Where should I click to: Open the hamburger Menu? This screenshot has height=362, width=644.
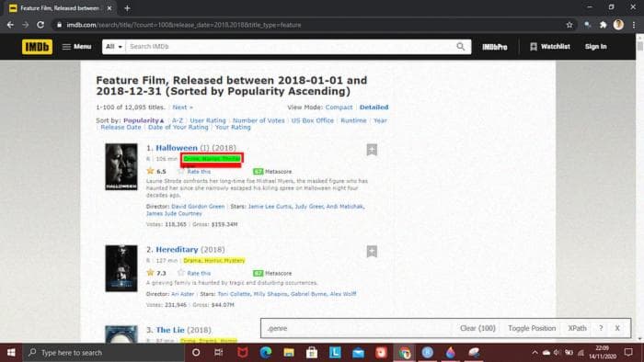click(x=76, y=47)
